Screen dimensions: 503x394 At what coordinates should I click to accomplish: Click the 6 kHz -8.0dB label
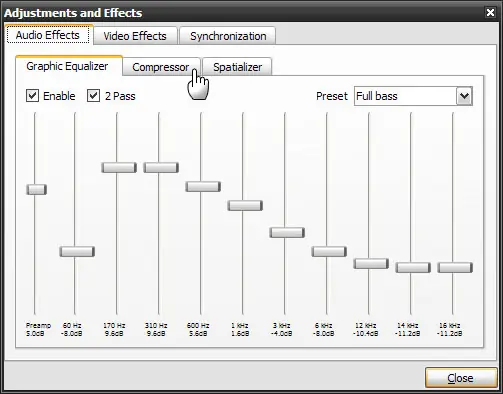pyautogui.click(x=324, y=329)
